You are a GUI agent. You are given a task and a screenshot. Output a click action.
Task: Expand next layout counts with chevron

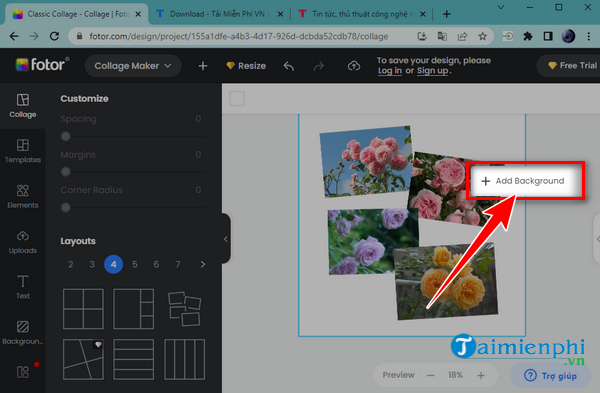[203, 264]
